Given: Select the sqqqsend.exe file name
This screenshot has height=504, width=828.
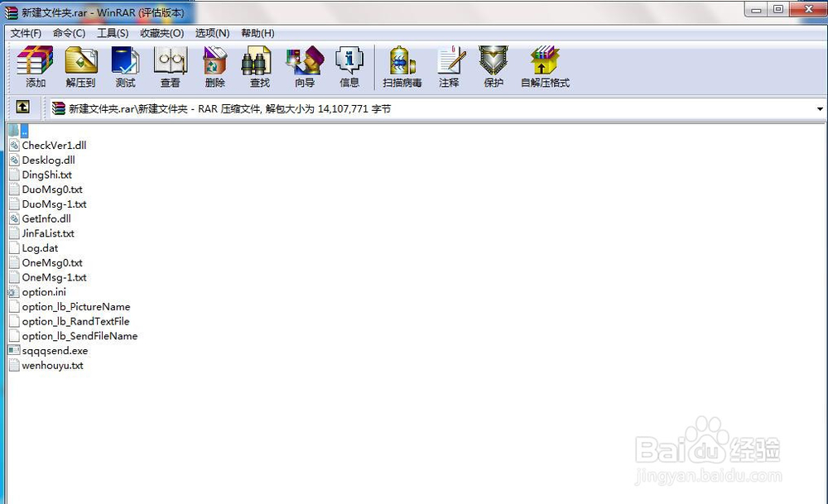Looking at the screenshot, I should [55, 350].
